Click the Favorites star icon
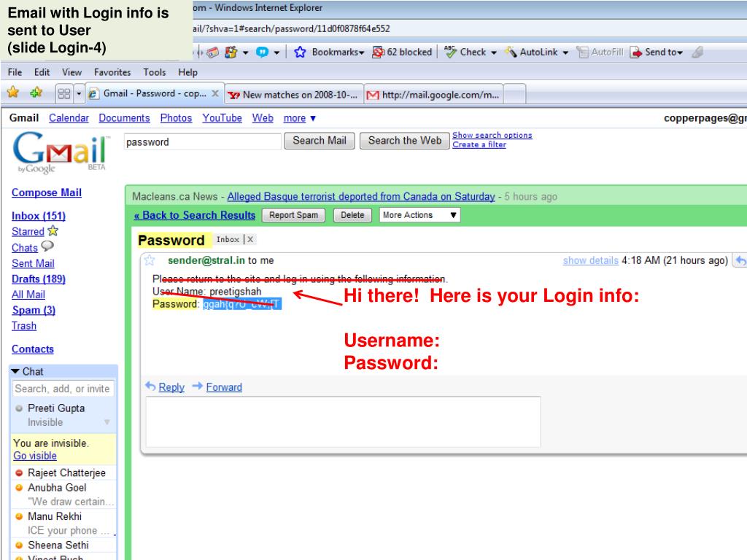 click(x=12, y=93)
